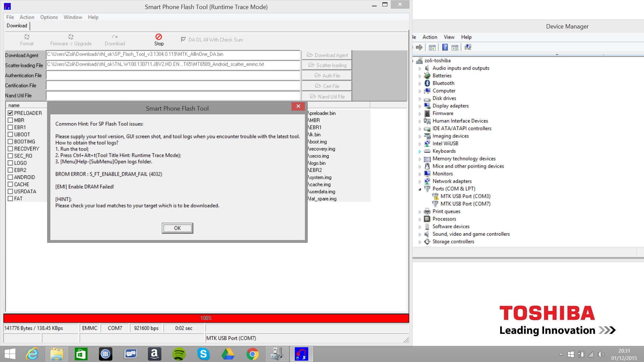Check the ANDROID partition checkbox
Viewport: 644px width, 362px height.
[x=10, y=177]
